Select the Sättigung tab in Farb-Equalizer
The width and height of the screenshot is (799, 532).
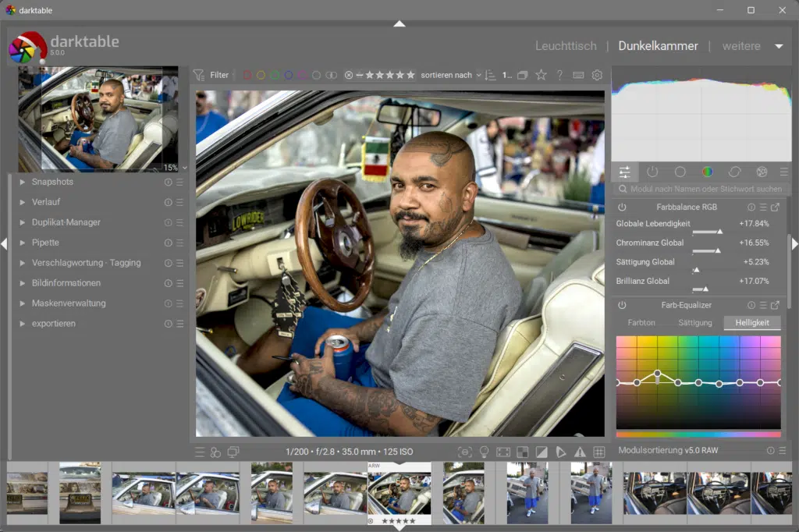click(x=694, y=322)
